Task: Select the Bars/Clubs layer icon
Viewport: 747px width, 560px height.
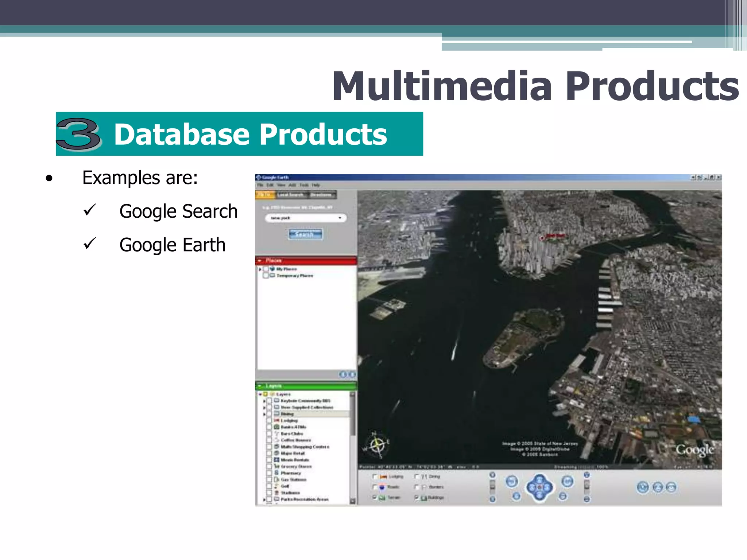Action: (276, 433)
